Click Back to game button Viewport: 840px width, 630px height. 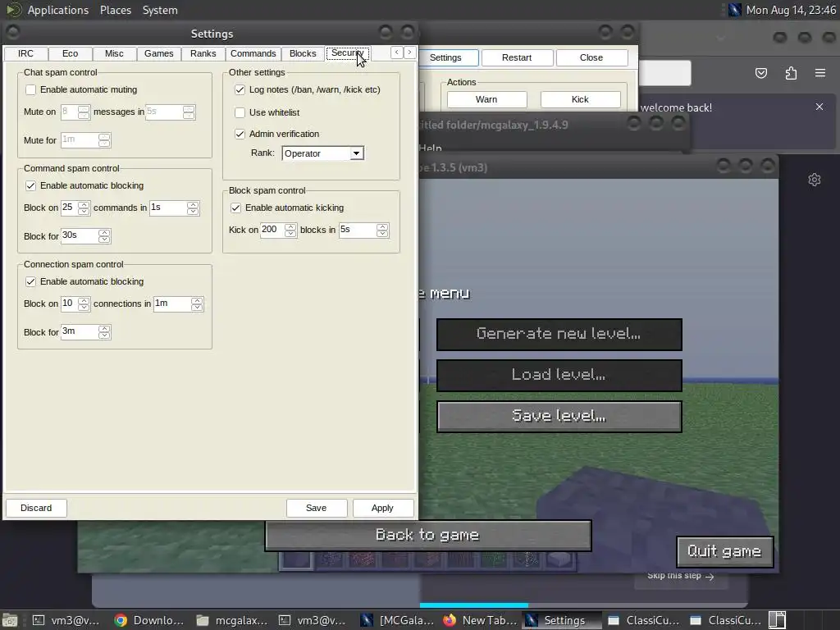pyautogui.click(x=427, y=535)
